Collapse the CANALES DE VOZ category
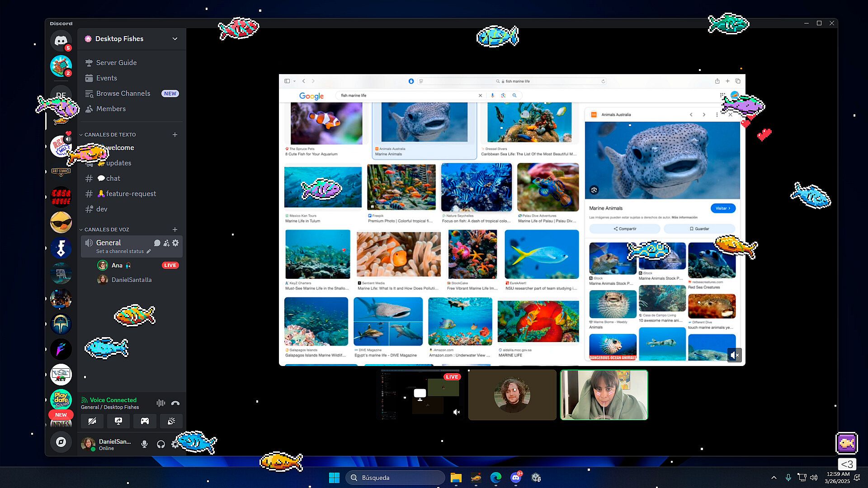Viewport: 868px width, 488px height. coord(107,230)
